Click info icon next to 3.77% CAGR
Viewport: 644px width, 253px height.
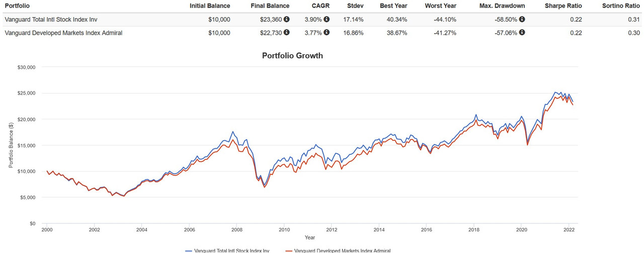coord(327,33)
